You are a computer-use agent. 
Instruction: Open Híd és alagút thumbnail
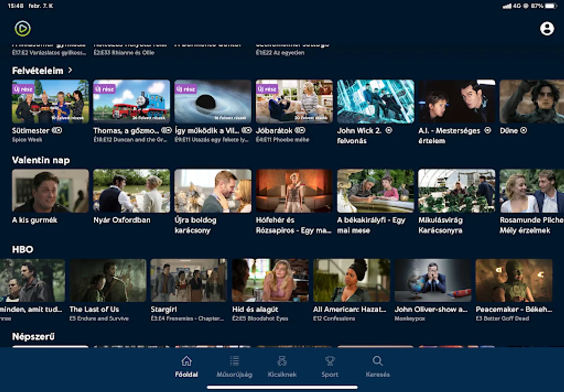pyautogui.click(x=270, y=280)
